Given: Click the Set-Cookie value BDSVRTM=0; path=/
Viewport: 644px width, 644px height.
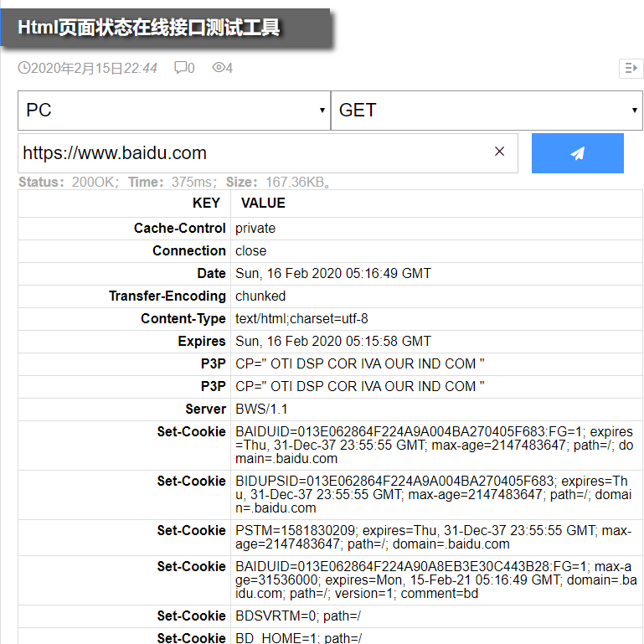Looking at the screenshot, I should [x=298, y=616].
